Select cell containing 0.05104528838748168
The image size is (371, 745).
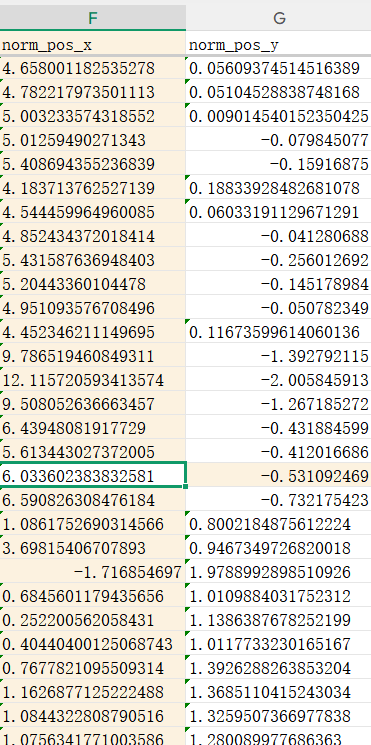click(278, 92)
